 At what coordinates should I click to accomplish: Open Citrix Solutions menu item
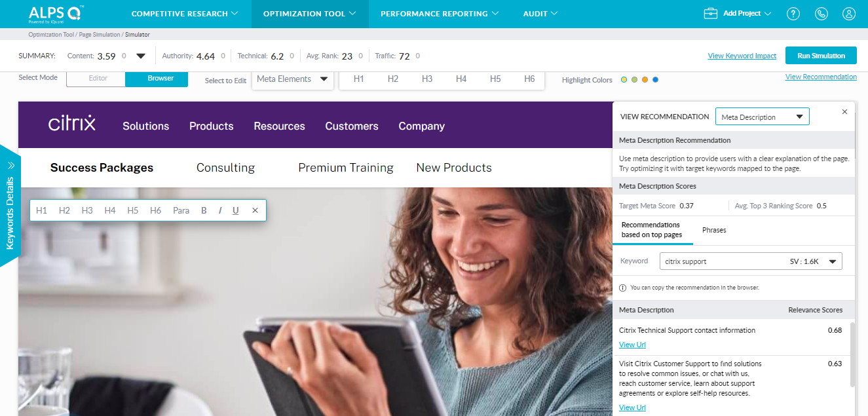click(x=145, y=126)
